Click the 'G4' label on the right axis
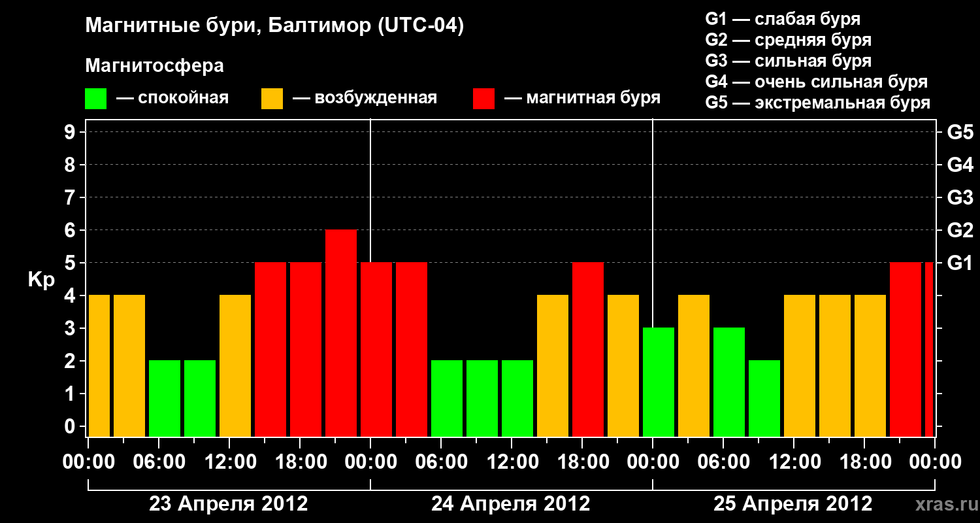This screenshot has width=980, height=523. (x=960, y=165)
